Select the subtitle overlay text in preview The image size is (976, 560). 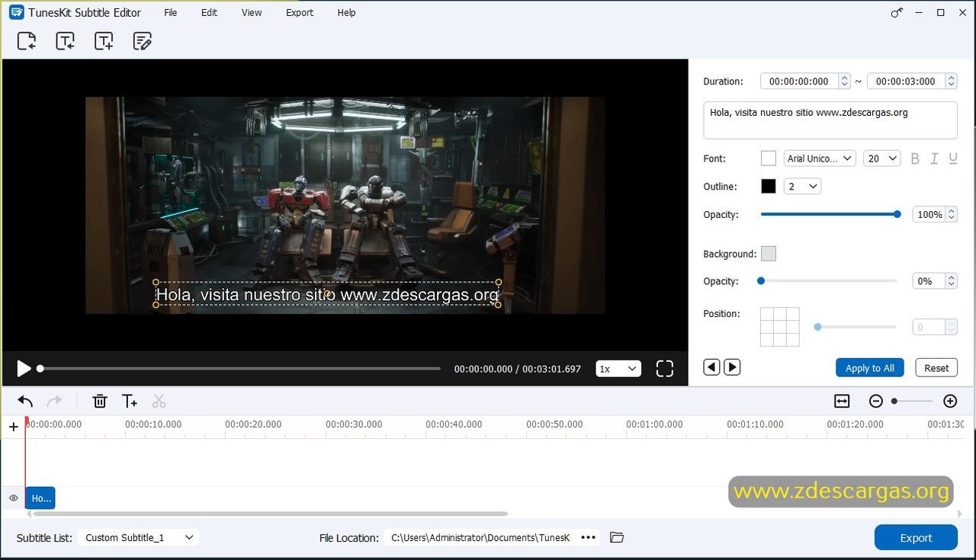pos(327,294)
